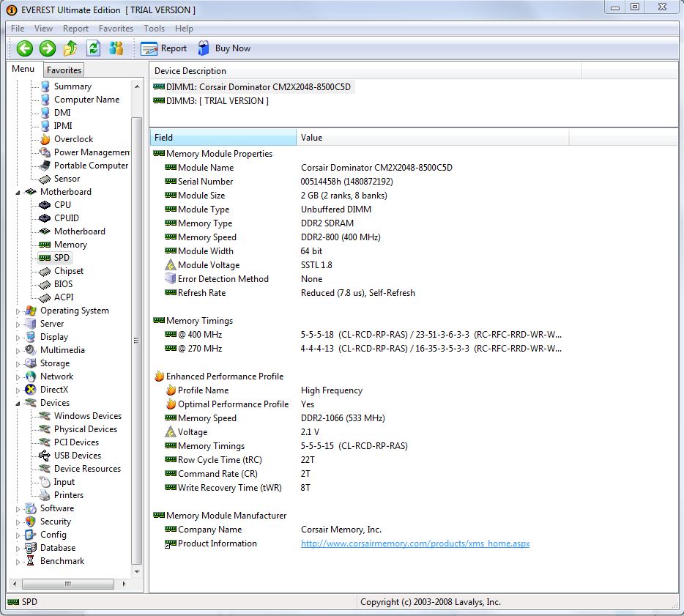Image resolution: width=684 pixels, height=616 pixels.
Task: Click the Field column header
Action: (x=223, y=138)
